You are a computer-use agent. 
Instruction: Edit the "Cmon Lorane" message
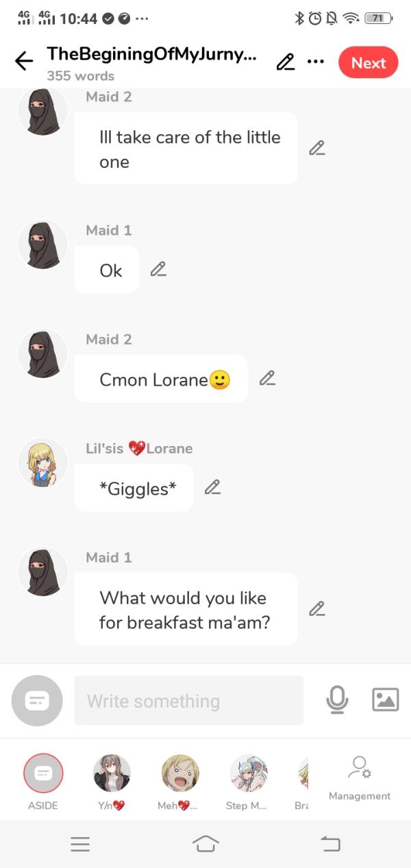click(267, 378)
